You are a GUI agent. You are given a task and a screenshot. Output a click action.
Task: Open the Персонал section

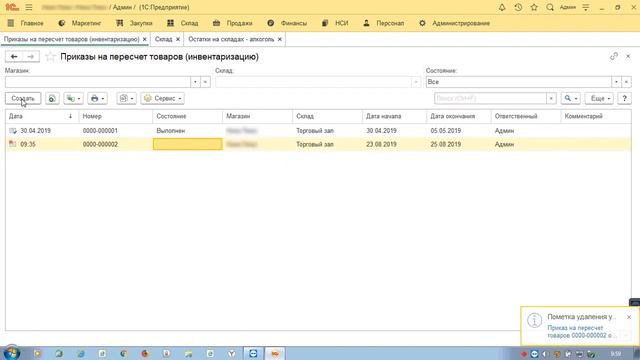384,23
